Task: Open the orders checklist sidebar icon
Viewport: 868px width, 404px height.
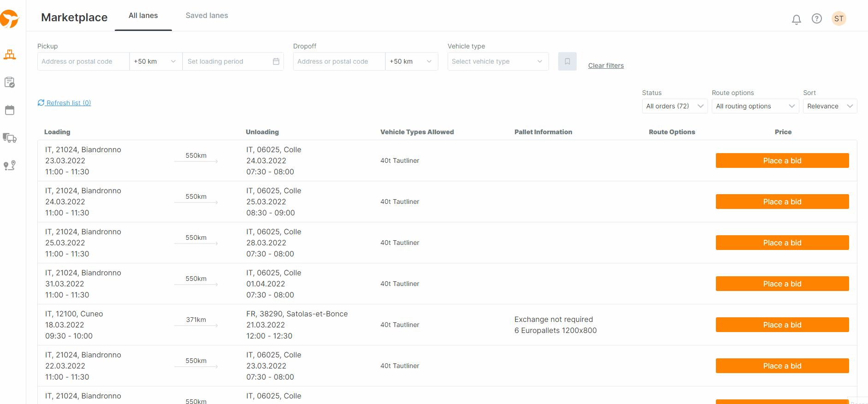Action: coord(10,83)
